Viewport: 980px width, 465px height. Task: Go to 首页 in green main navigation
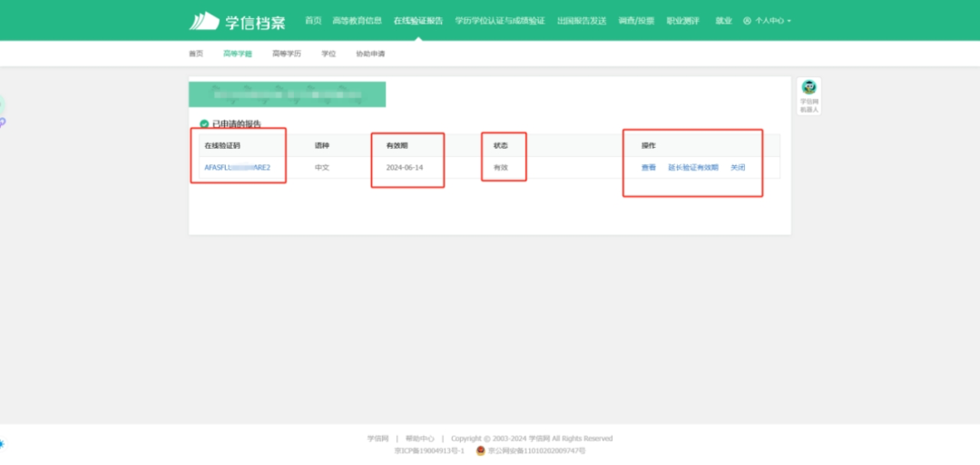tap(313, 21)
